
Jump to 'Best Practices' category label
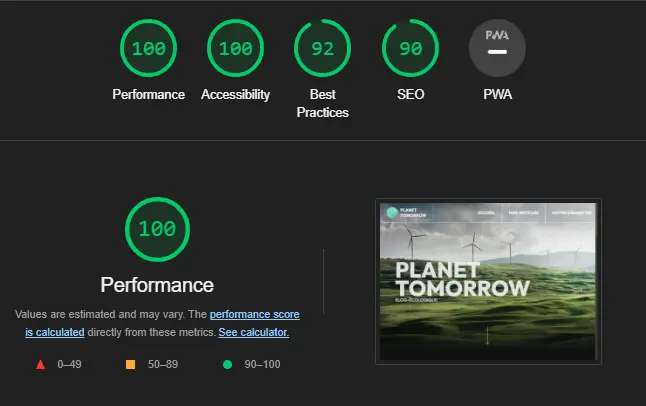click(323, 103)
